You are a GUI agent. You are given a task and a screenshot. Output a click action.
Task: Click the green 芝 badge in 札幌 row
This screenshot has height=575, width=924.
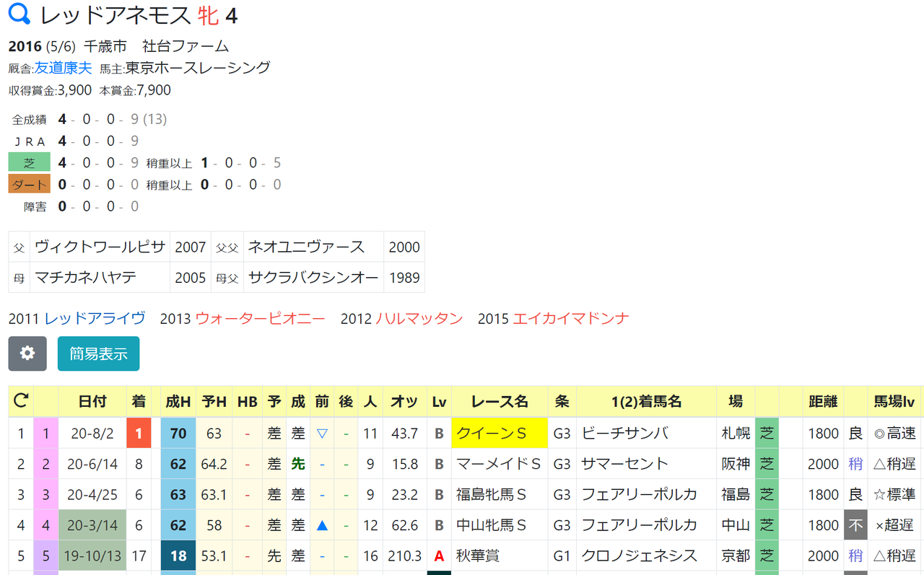pos(767,433)
